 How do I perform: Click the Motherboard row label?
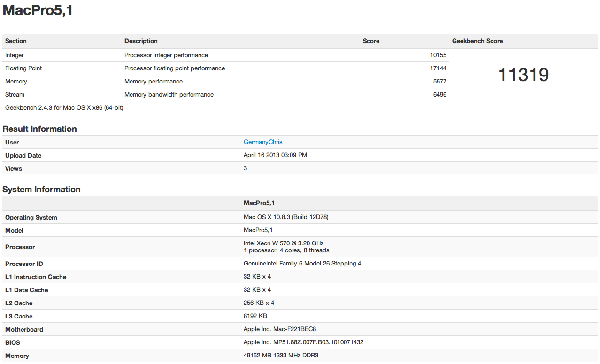24,329
